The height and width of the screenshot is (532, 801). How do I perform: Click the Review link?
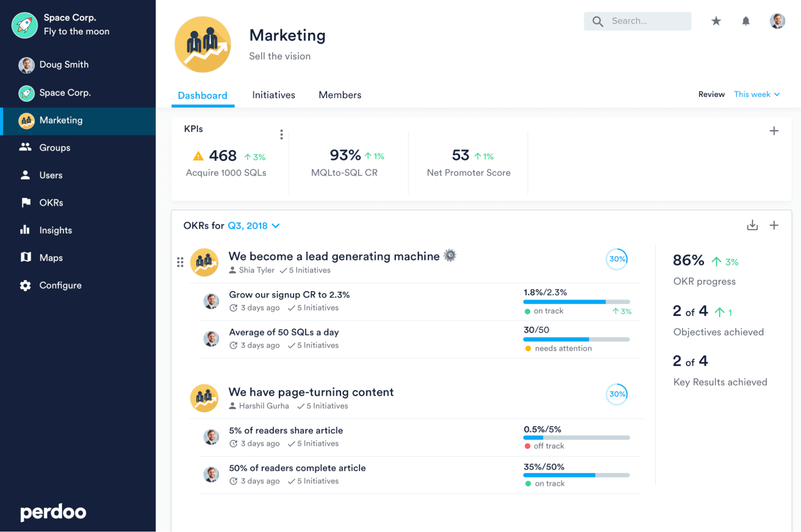point(711,94)
